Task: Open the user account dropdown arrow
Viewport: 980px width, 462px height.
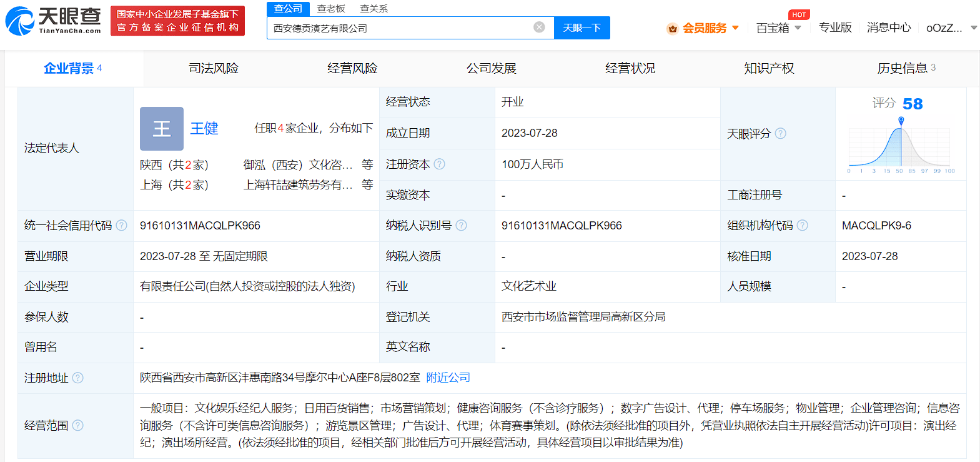Action: (974, 28)
